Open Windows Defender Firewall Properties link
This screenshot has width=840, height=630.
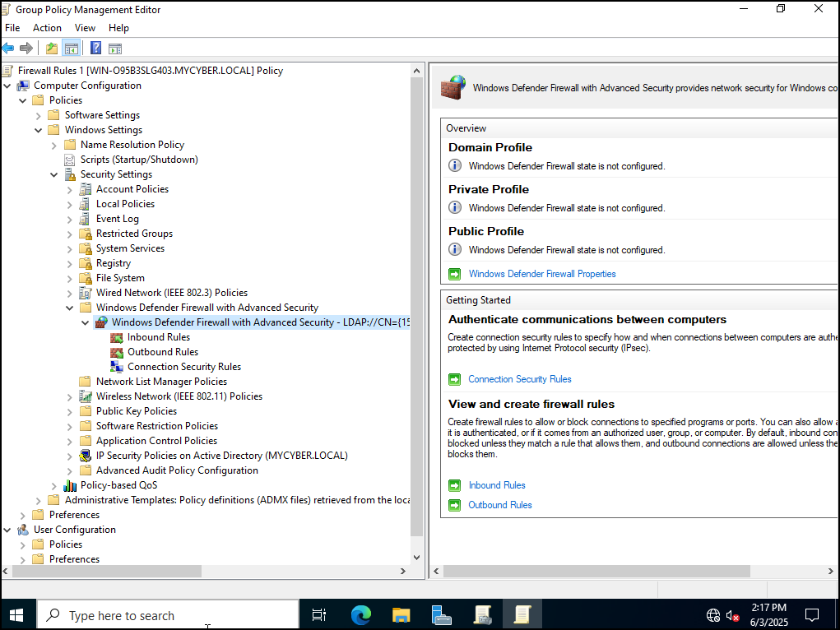click(542, 274)
